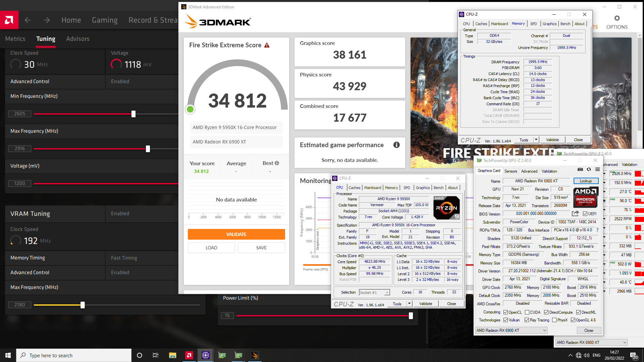
Task: Open File Explorer from the taskbar
Action: [x=173, y=355]
